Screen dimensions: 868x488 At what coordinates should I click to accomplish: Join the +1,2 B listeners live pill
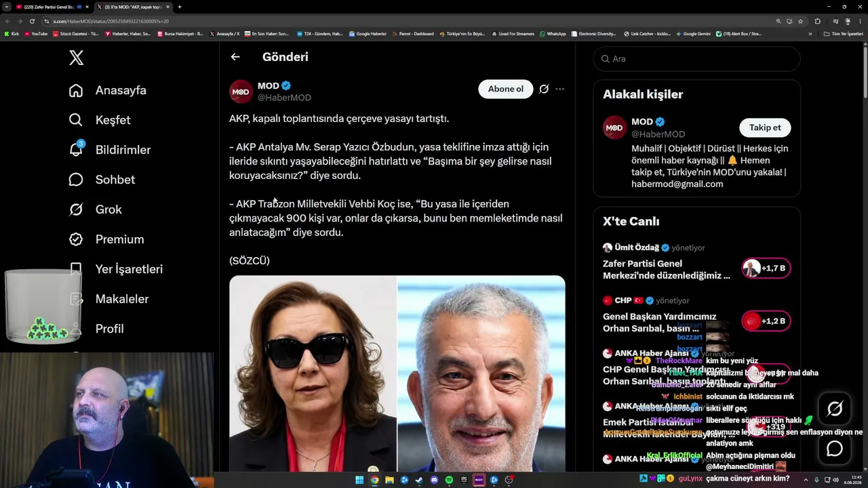pos(766,321)
